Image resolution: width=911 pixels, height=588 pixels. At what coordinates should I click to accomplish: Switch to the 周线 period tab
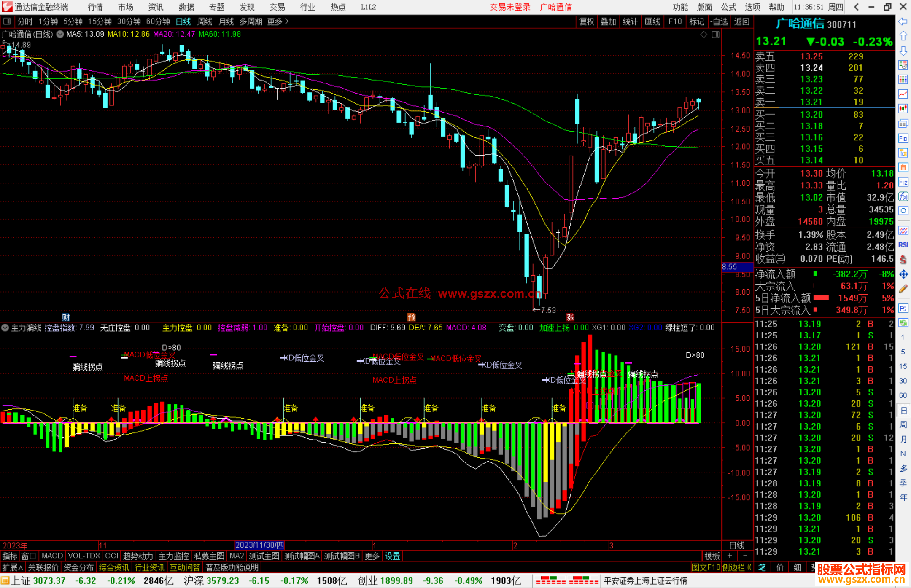(205, 21)
